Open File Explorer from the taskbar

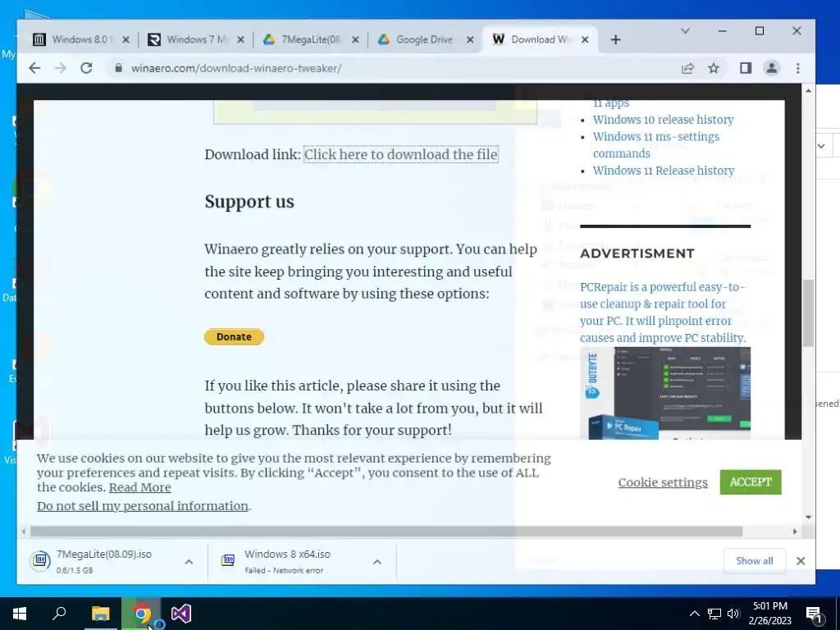[100, 614]
